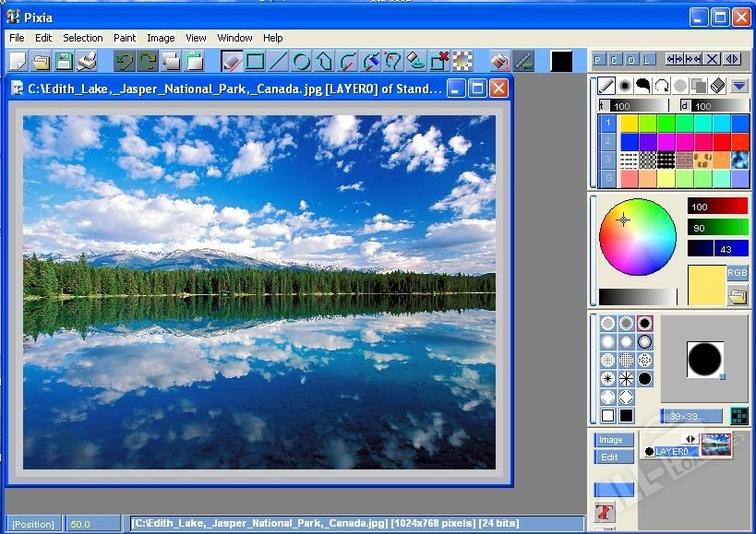Screen dimensions: 756x534
Task: Click the layer left-right arrows expander
Action: 689,438
